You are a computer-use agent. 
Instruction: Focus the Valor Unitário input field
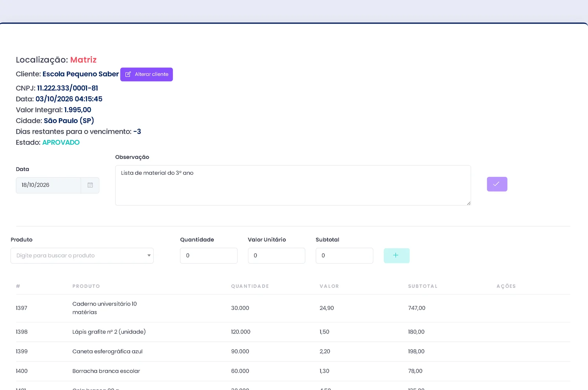[276, 256]
